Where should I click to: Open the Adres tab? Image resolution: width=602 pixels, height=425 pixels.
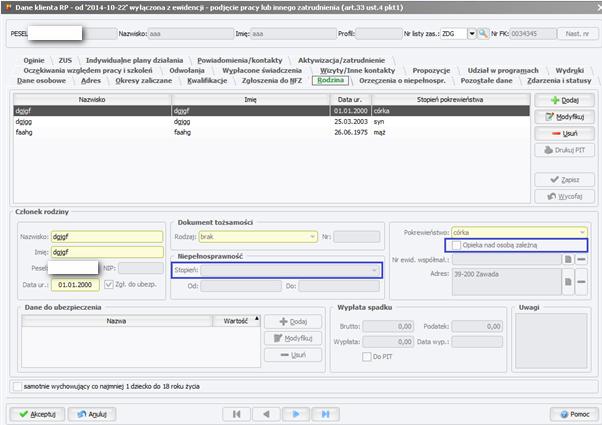(x=91, y=81)
